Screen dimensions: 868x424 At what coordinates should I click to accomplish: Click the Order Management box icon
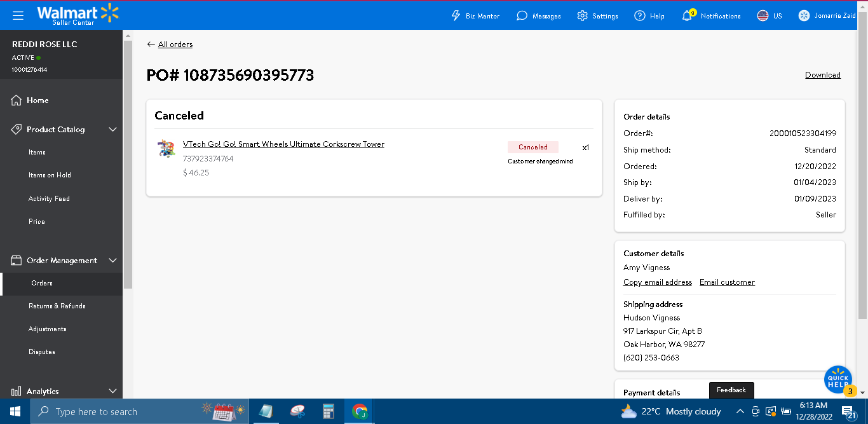click(17, 261)
